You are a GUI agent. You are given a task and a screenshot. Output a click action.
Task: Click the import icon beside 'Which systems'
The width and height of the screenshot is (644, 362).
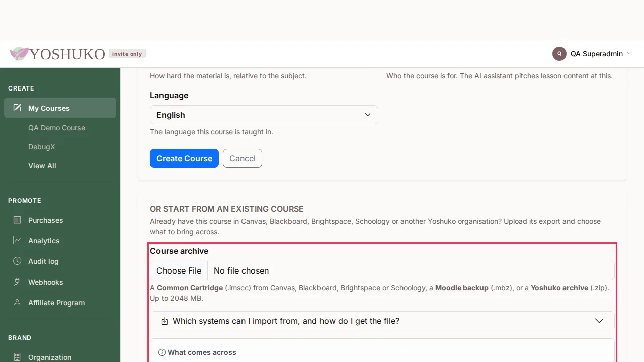click(x=165, y=321)
